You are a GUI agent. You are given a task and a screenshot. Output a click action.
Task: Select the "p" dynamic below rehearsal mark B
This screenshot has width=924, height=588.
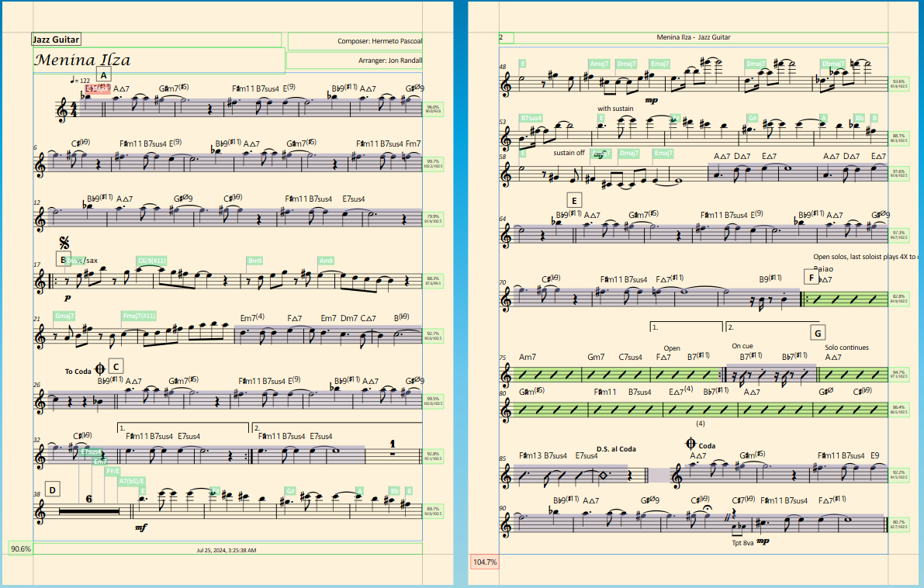click(67, 299)
